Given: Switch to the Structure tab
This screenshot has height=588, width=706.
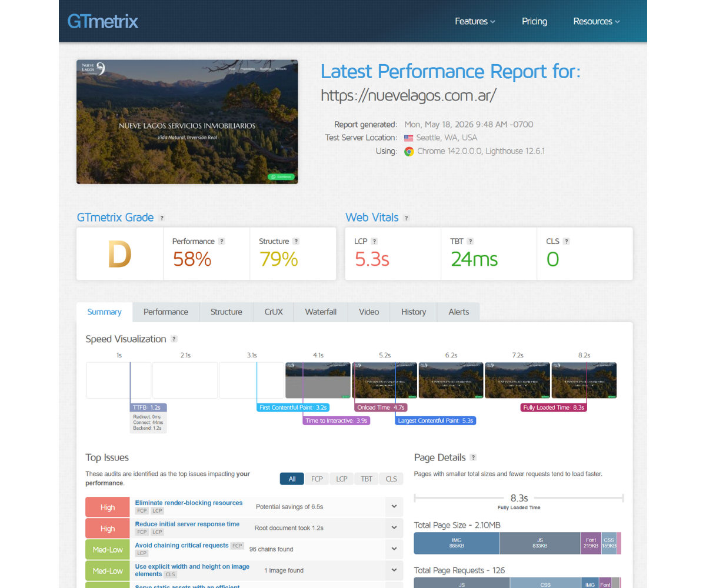Looking at the screenshot, I should (227, 312).
